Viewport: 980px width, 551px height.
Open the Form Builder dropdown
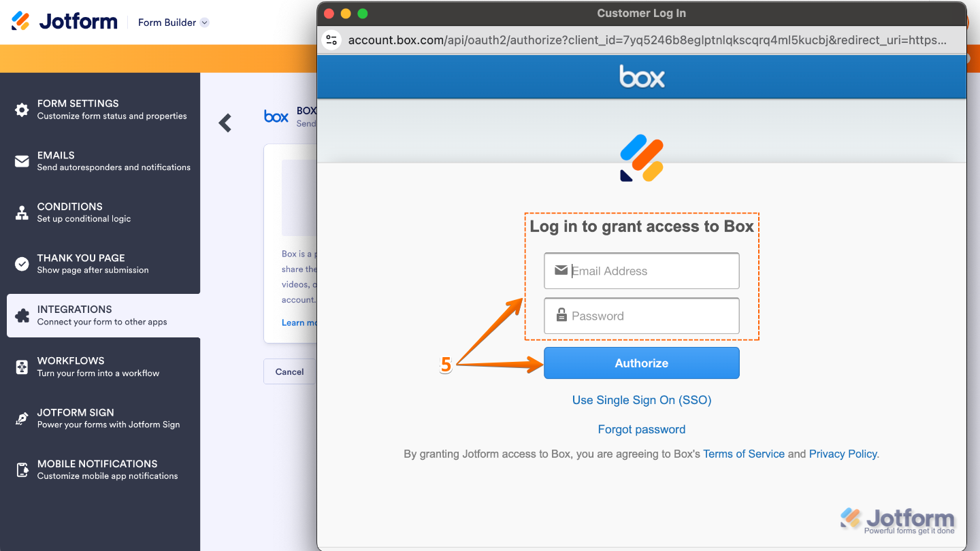174,22
